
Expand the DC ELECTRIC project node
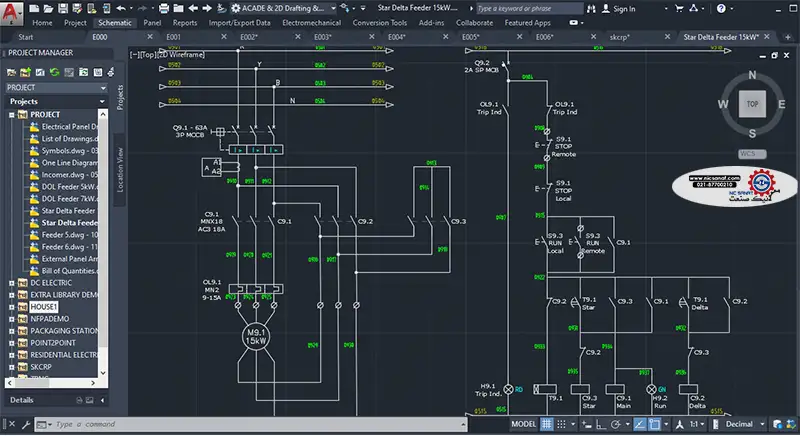[12, 283]
